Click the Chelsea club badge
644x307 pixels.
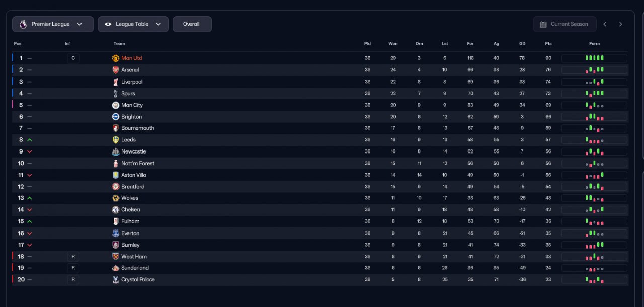pos(115,210)
